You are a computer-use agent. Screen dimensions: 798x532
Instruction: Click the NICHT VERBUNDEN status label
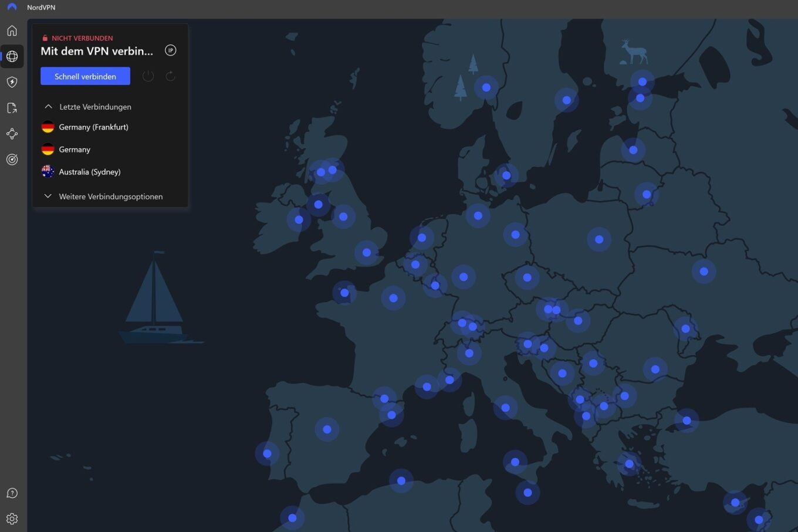pyautogui.click(x=82, y=38)
